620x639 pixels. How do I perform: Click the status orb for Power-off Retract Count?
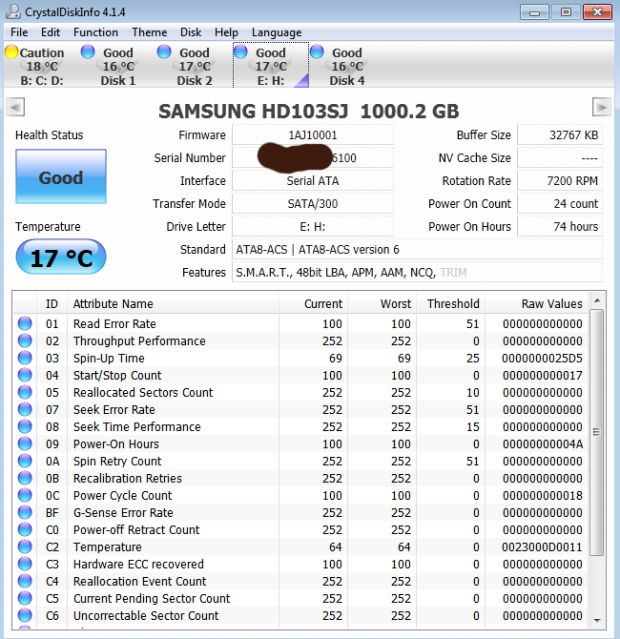tap(25, 529)
